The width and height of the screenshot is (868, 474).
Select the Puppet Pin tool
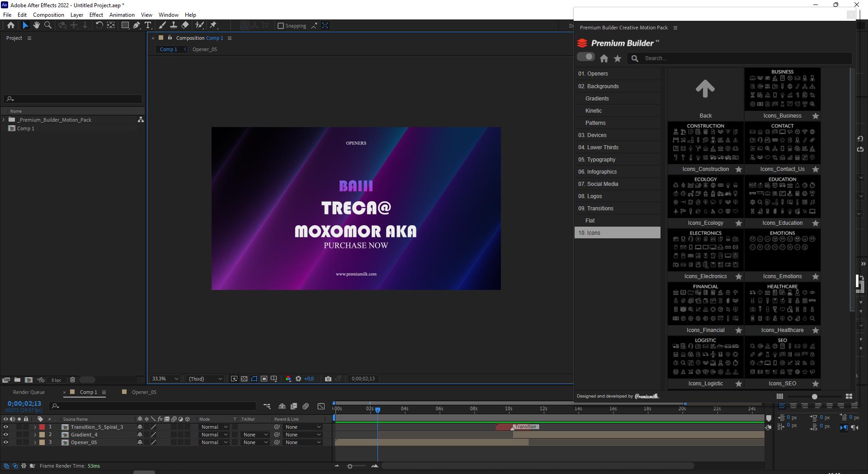(213, 26)
